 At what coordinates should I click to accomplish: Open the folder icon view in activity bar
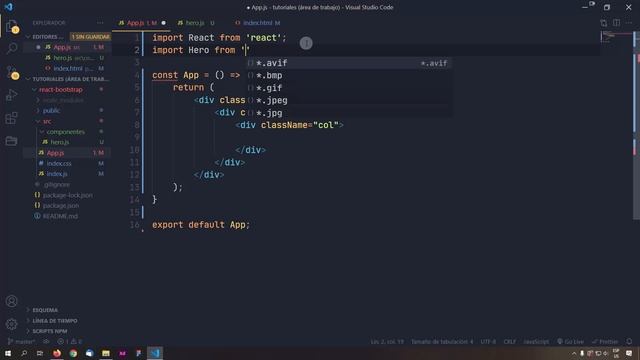pos(11,141)
